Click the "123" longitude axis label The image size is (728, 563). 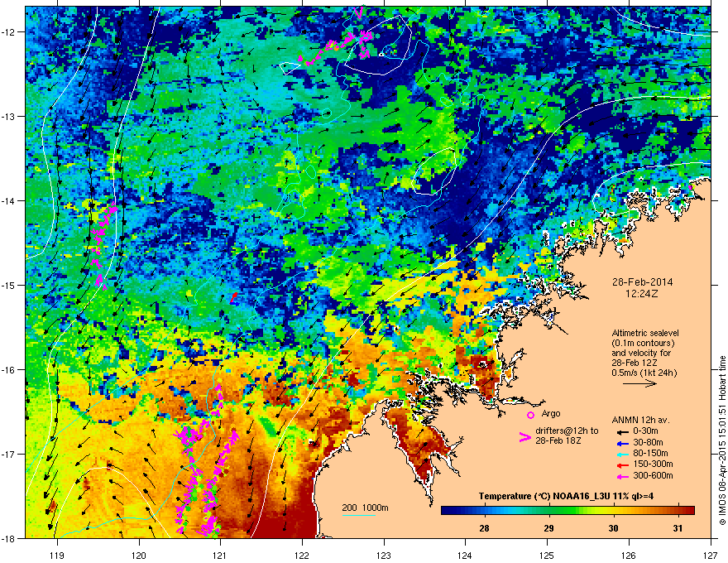[x=384, y=555]
